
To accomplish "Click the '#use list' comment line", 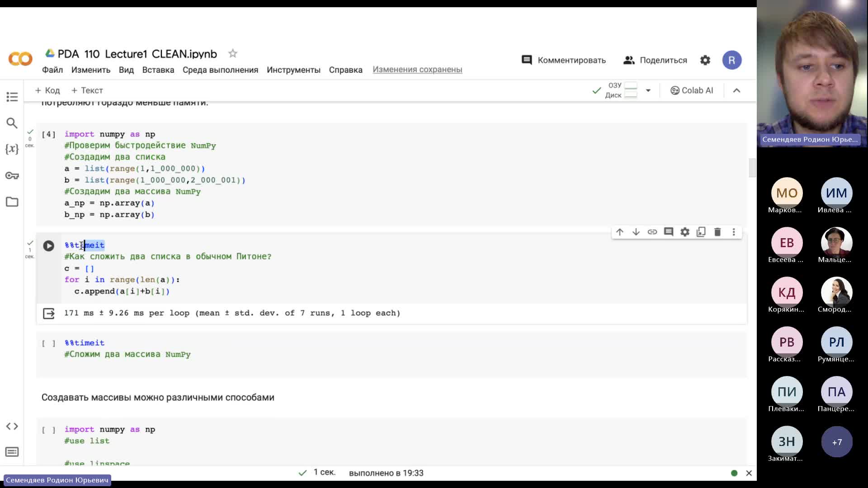I will [87, 441].
